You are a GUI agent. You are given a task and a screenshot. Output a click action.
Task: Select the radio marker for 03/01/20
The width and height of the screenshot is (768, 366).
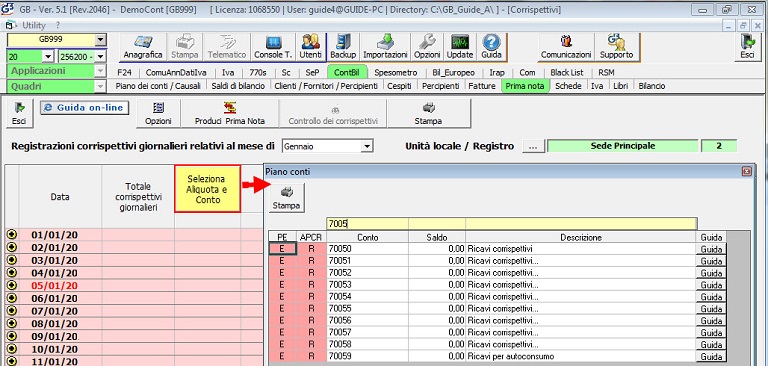(x=12, y=260)
